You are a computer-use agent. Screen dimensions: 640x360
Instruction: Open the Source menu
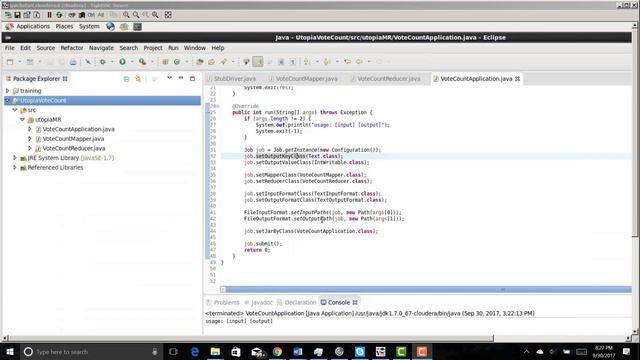click(x=45, y=48)
